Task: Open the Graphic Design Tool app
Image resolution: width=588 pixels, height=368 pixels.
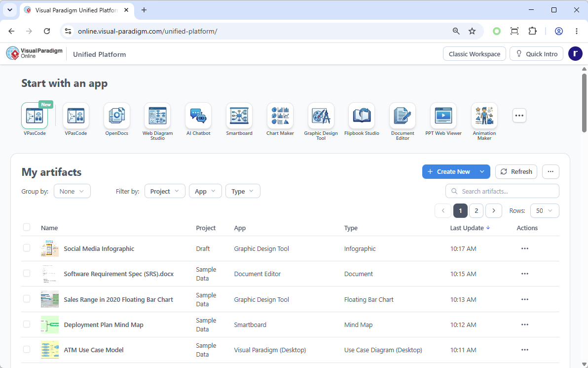Action: [x=321, y=116]
